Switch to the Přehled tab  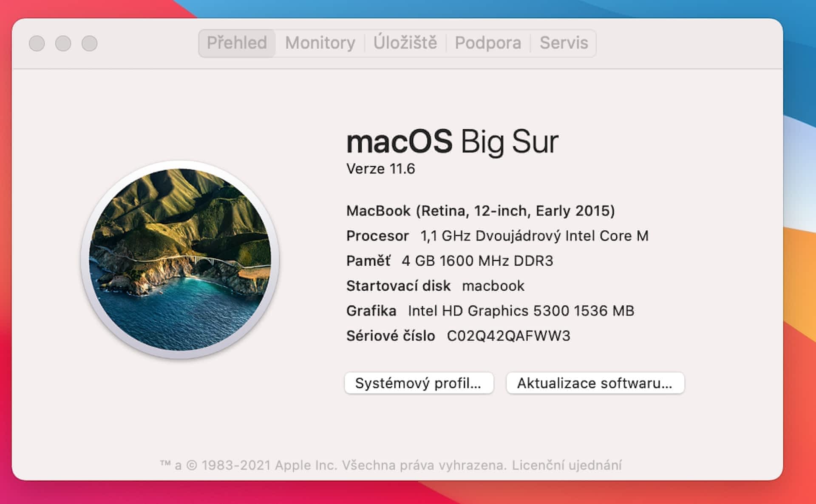click(237, 43)
